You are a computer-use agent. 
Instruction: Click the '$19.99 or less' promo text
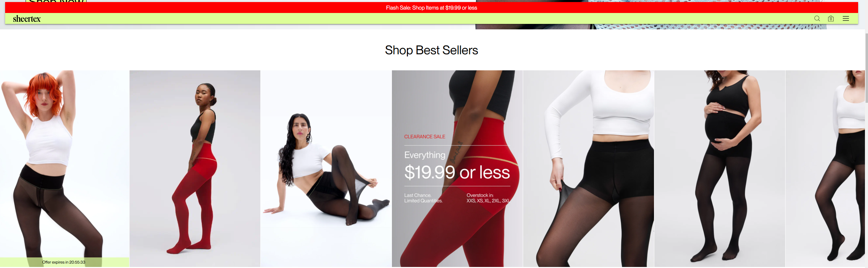pyautogui.click(x=457, y=172)
